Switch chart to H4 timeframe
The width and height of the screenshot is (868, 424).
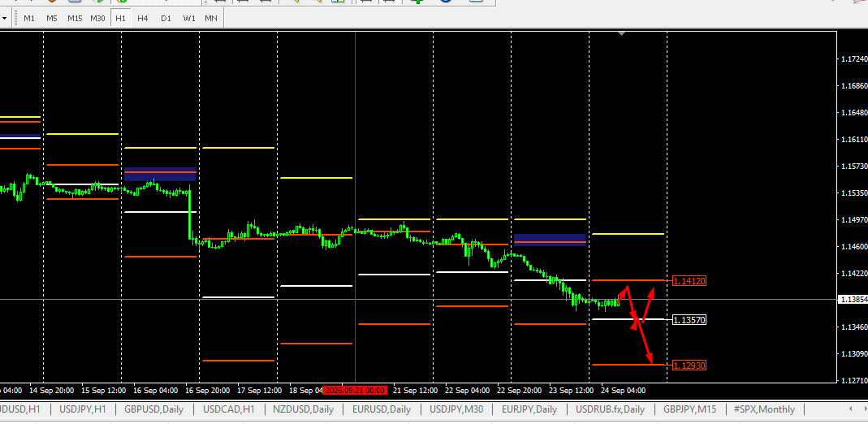[x=143, y=18]
